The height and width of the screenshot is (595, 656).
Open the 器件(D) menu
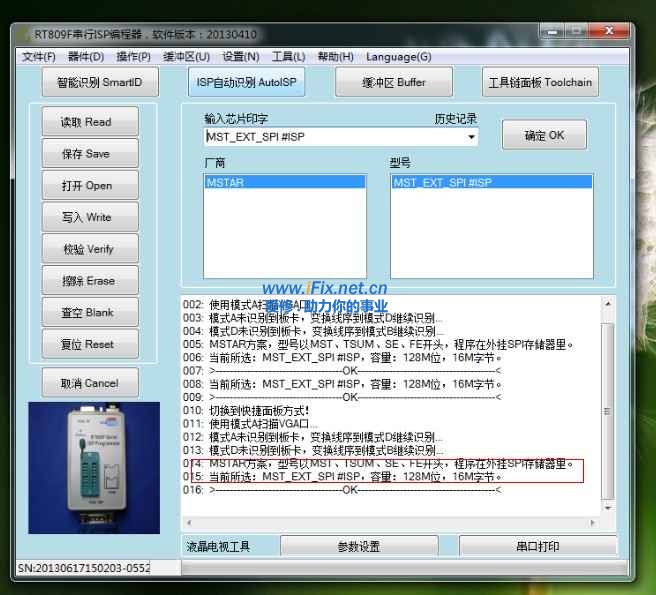pyautogui.click(x=86, y=57)
